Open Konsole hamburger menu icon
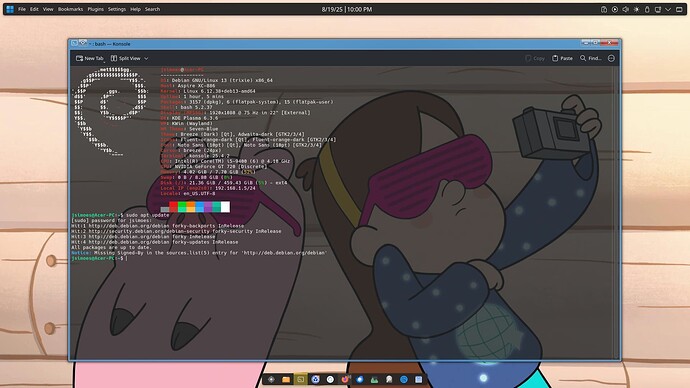The width and height of the screenshot is (690, 388). click(x=611, y=58)
